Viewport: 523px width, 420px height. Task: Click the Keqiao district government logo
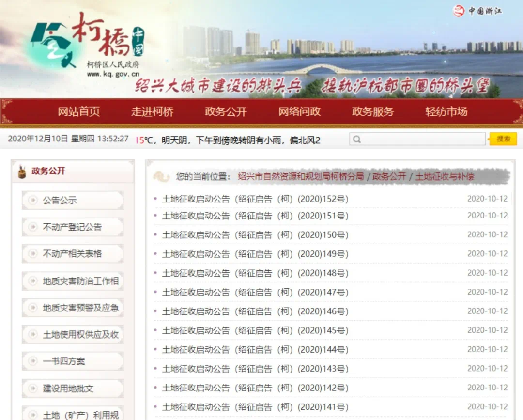(87, 44)
